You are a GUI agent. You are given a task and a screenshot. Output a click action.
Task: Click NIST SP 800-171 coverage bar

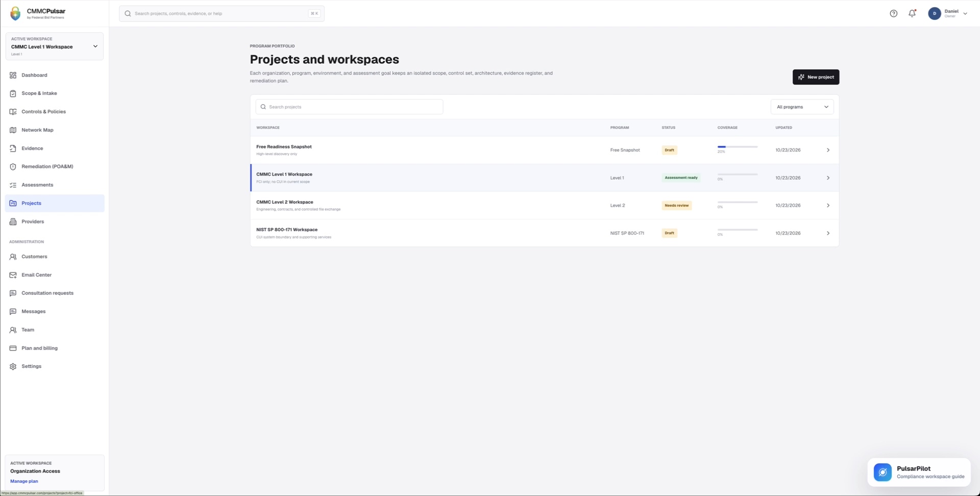tap(738, 230)
